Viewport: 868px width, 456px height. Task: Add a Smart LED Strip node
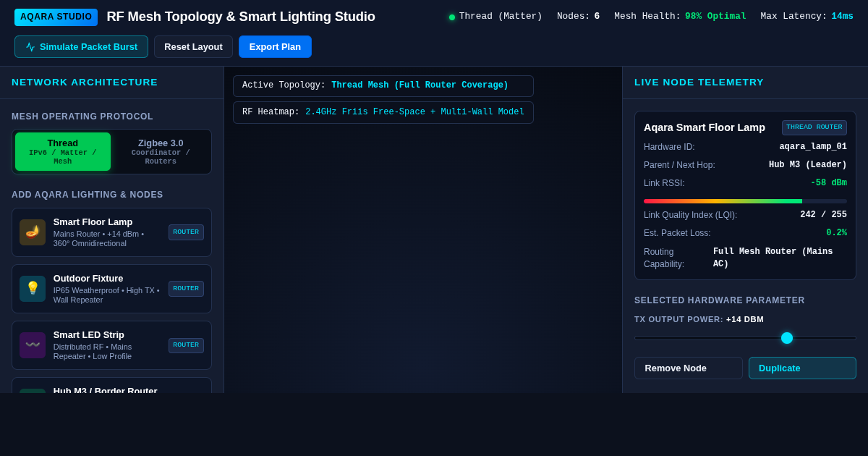(x=111, y=345)
